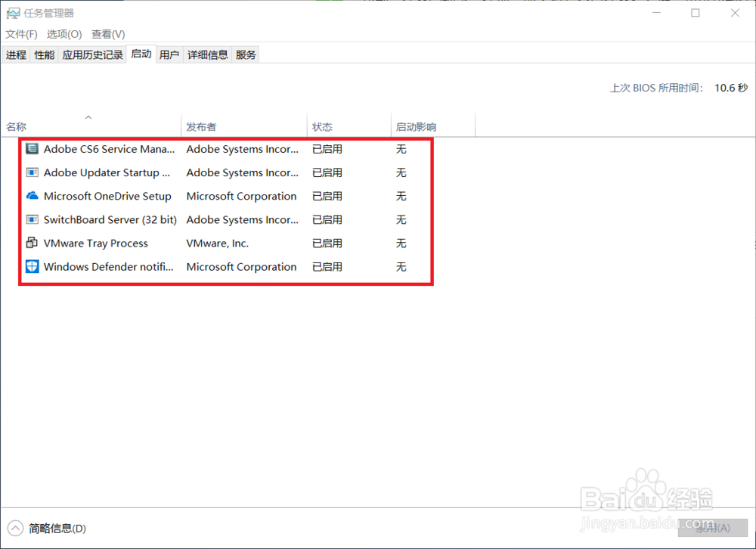Screen dimensions: 756x549
Task: Collapse to brief view with the arrow icon
Action: (x=15, y=529)
